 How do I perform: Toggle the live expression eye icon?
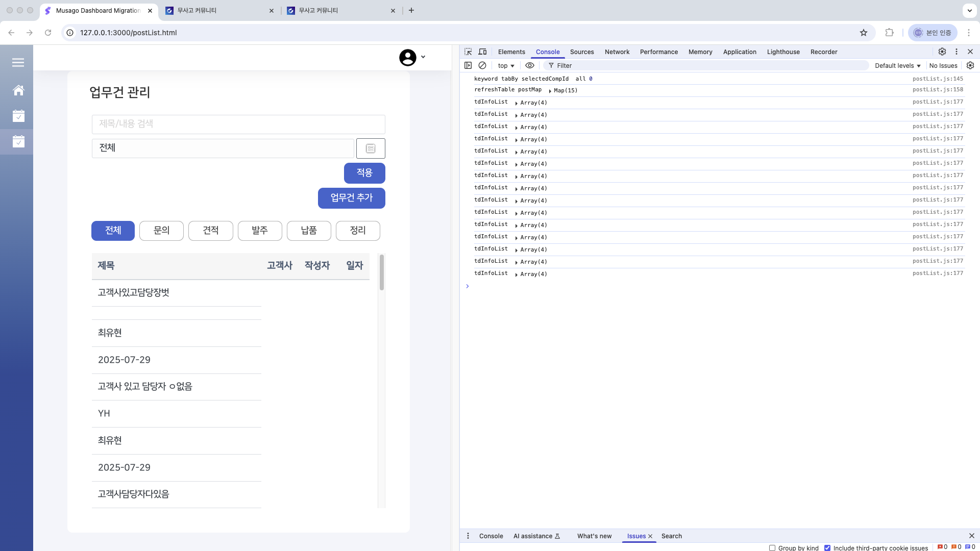pos(530,65)
